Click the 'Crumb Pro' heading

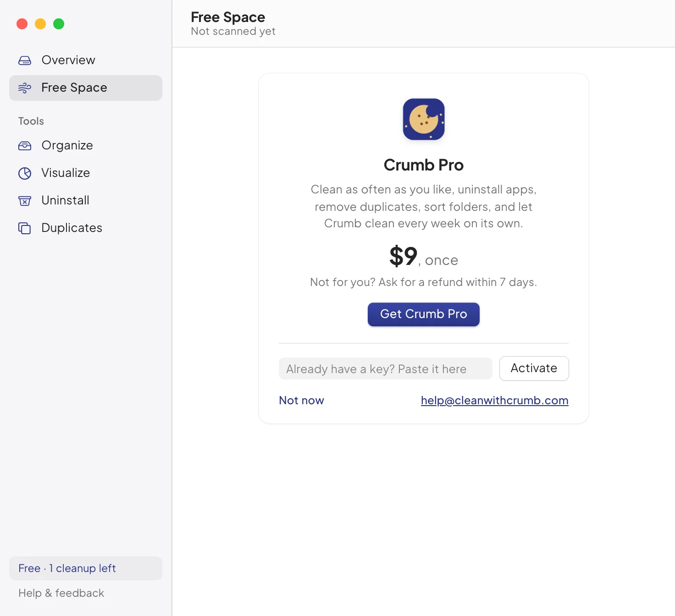(x=424, y=165)
